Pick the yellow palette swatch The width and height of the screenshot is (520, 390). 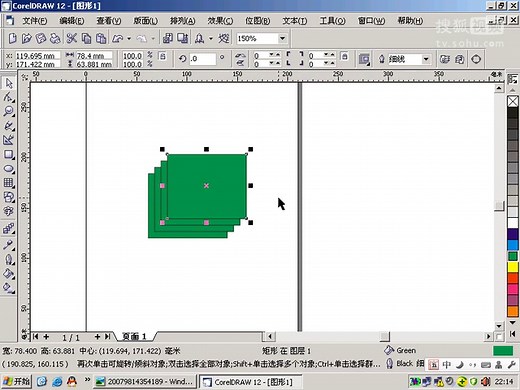click(513, 267)
